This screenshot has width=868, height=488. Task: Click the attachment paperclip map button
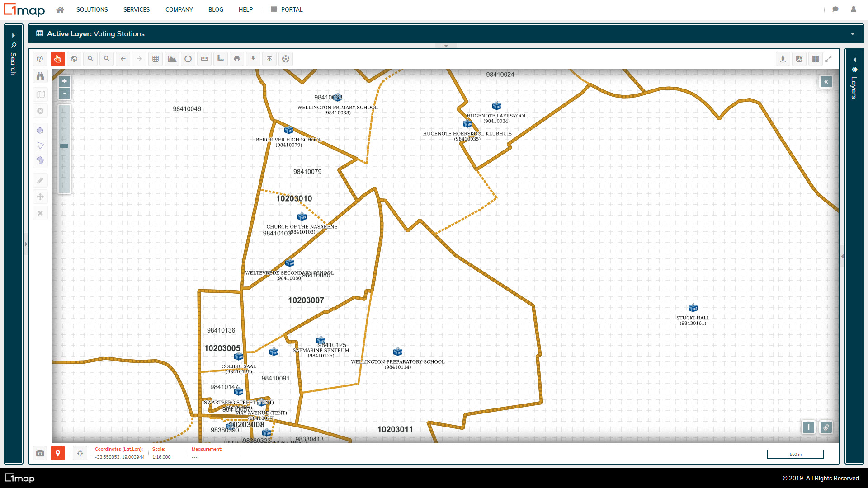(x=826, y=427)
